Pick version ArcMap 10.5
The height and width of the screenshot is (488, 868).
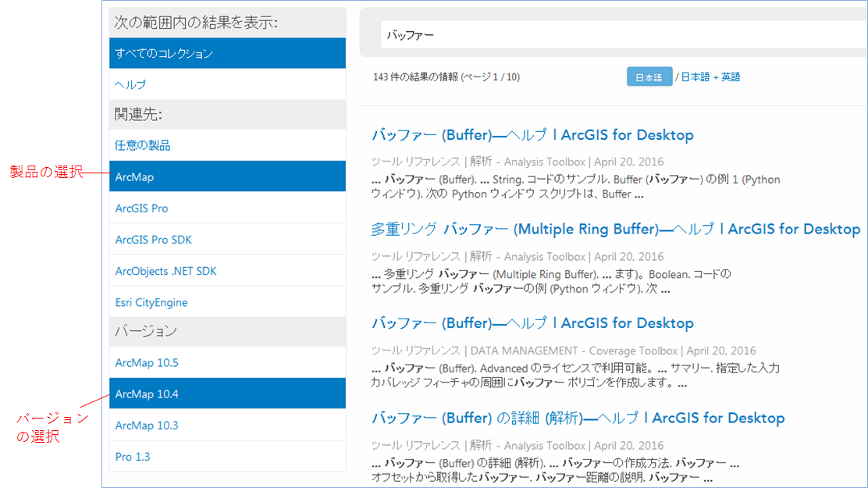point(227,363)
